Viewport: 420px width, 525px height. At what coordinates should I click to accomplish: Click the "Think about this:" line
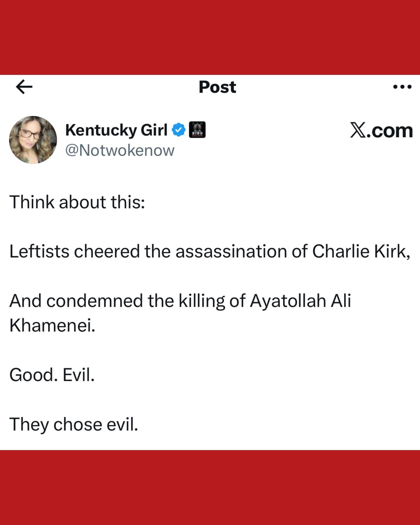[77, 202]
